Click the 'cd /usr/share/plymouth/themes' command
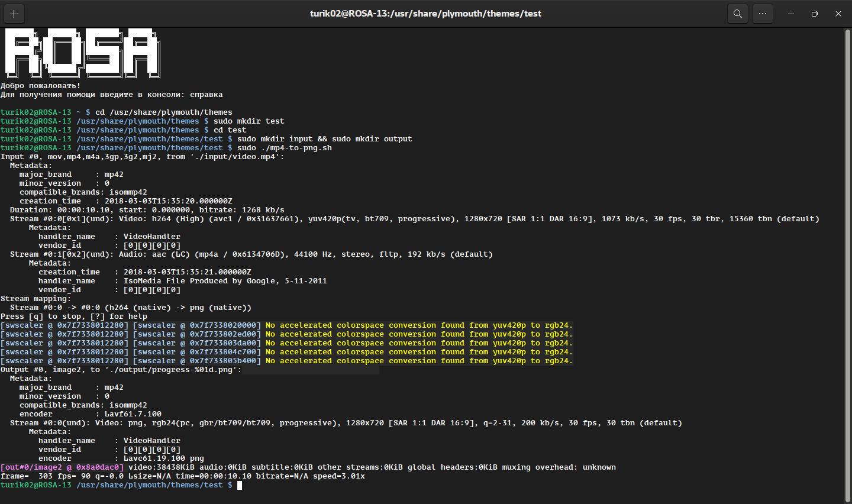This screenshot has height=504, width=852. point(164,112)
